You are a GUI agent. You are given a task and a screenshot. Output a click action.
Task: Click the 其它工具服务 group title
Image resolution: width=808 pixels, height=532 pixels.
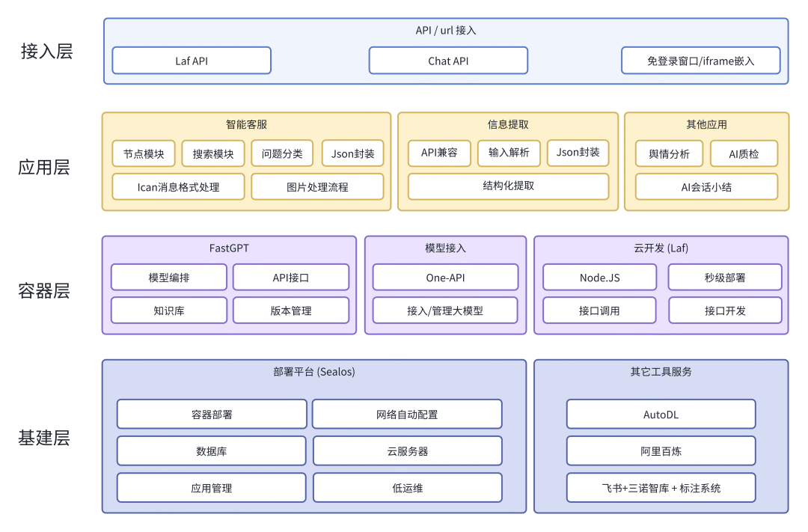coord(661,372)
